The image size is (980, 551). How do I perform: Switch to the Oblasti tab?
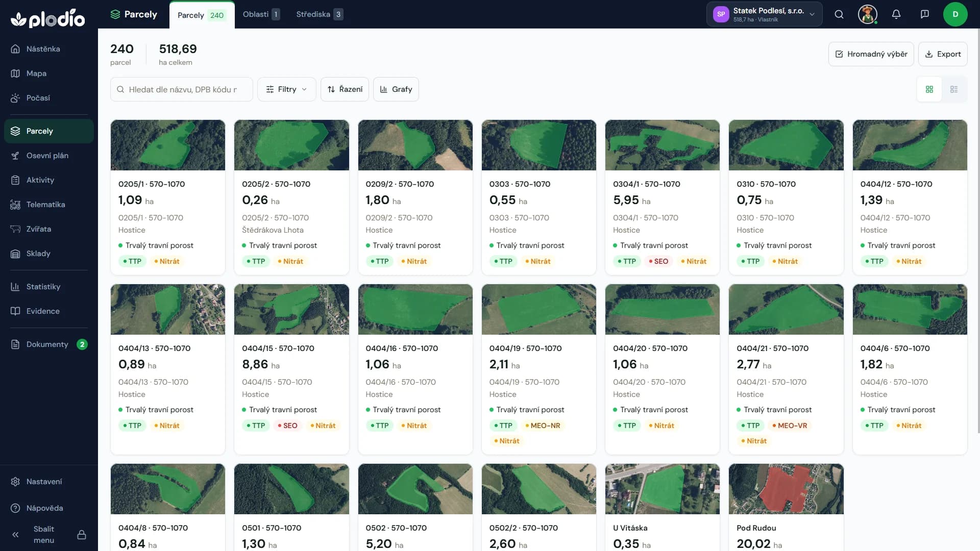point(261,14)
